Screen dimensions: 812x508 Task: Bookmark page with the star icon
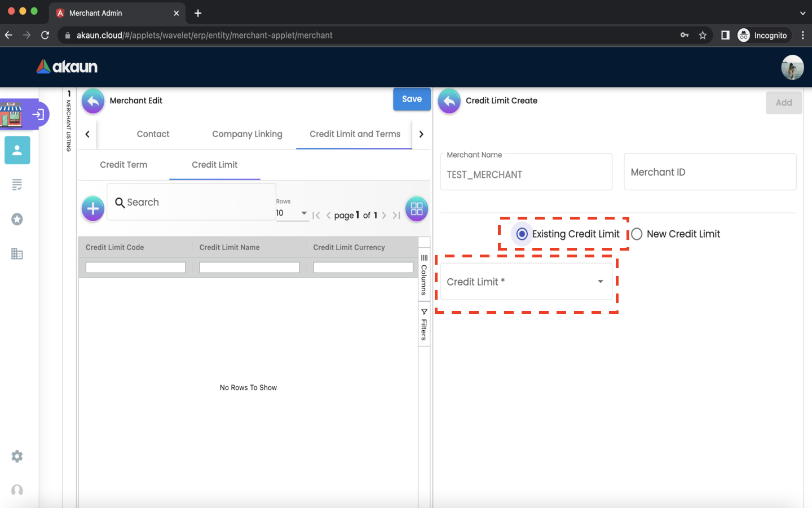click(x=703, y=35)
